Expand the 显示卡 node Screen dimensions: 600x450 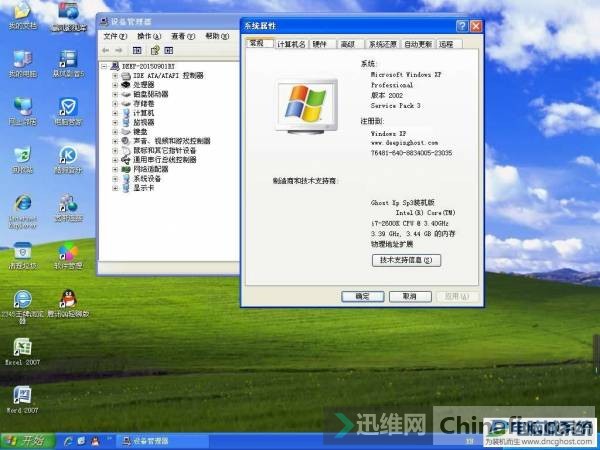pos(115,188)
